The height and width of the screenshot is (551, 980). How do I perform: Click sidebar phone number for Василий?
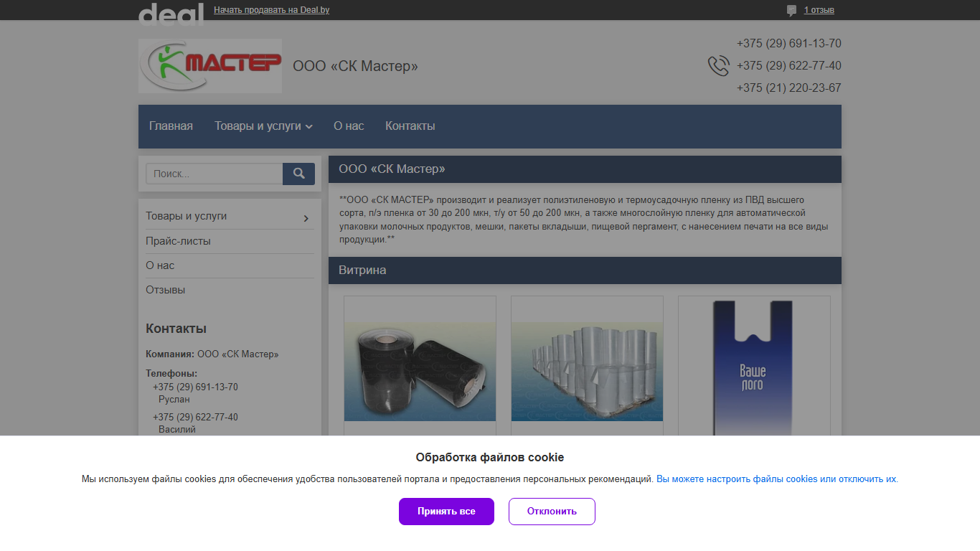pyautogui.click(x=195, y=418)
